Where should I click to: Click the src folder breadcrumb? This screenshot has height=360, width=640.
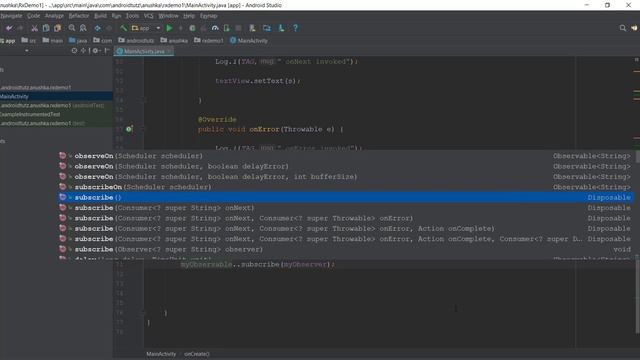click(29, 41)
